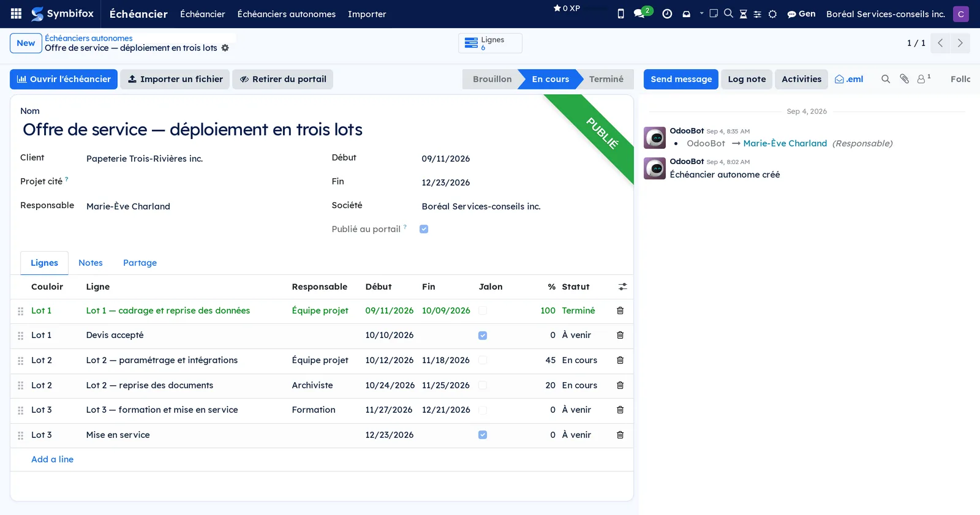
Task: Click Send message in chatter
Action: click(x=681, y=79)
